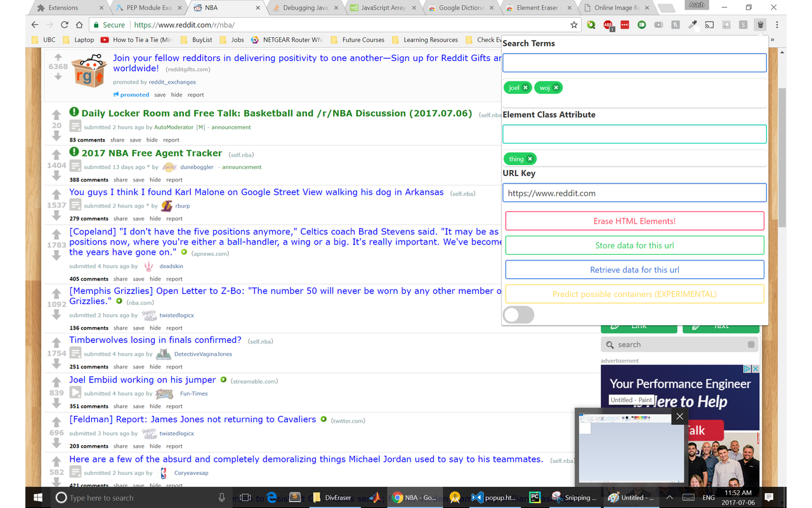Toggle the switch at bottom of eraser popup

pos(519,314)
